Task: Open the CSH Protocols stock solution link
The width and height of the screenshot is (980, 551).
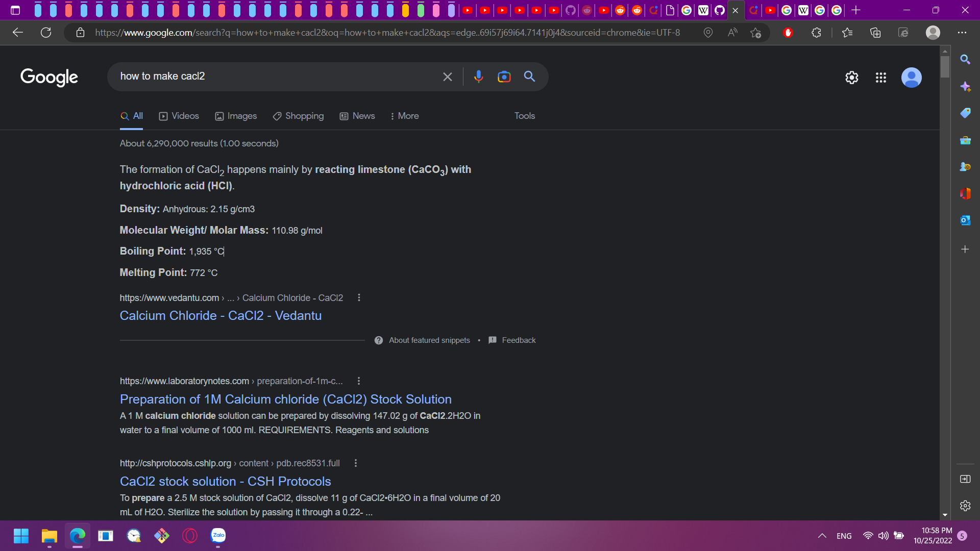Action: pos(225,481)
